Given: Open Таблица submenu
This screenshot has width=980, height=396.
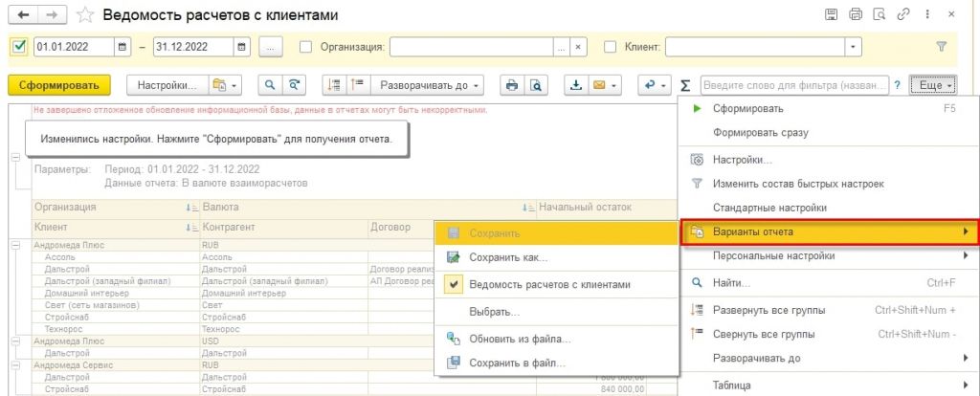Looking at the screenshot, I should [829, 385].
